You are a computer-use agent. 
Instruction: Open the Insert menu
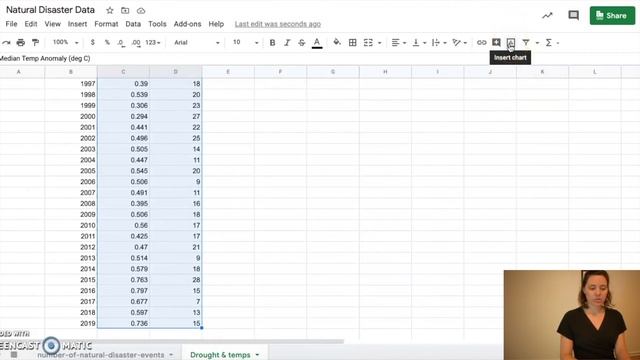[77, 24]
